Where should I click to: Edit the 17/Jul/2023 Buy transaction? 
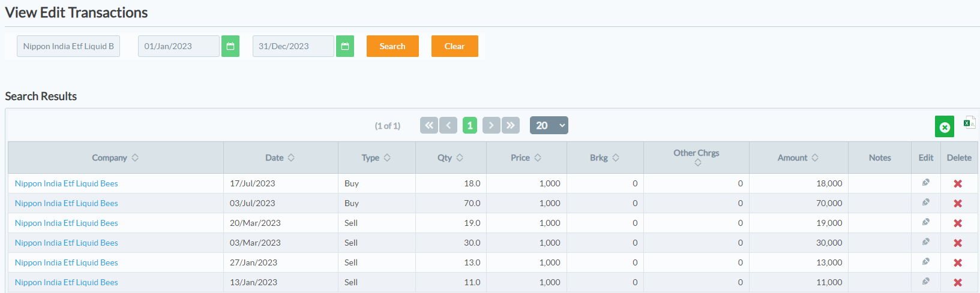(926, 183)
